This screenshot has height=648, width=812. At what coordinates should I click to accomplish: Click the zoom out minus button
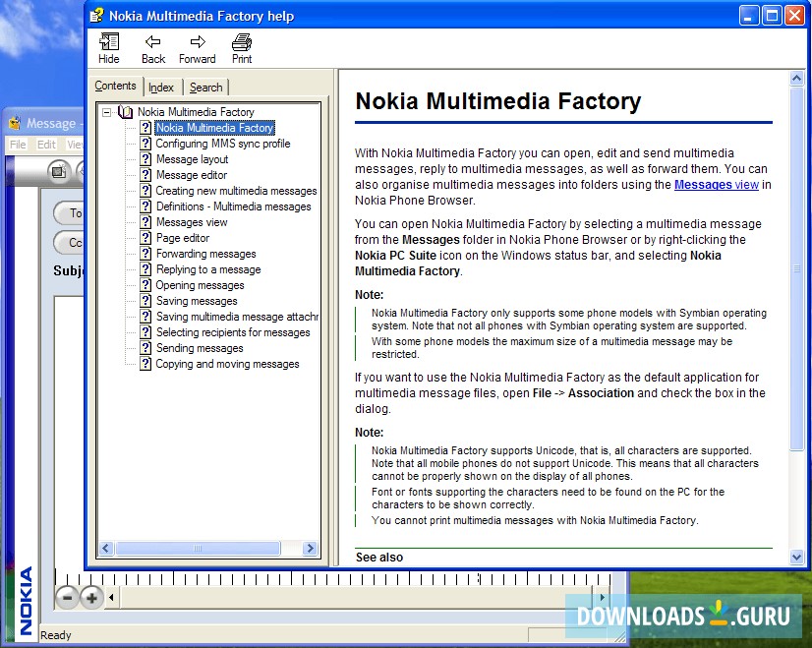[x=67, y=597]
